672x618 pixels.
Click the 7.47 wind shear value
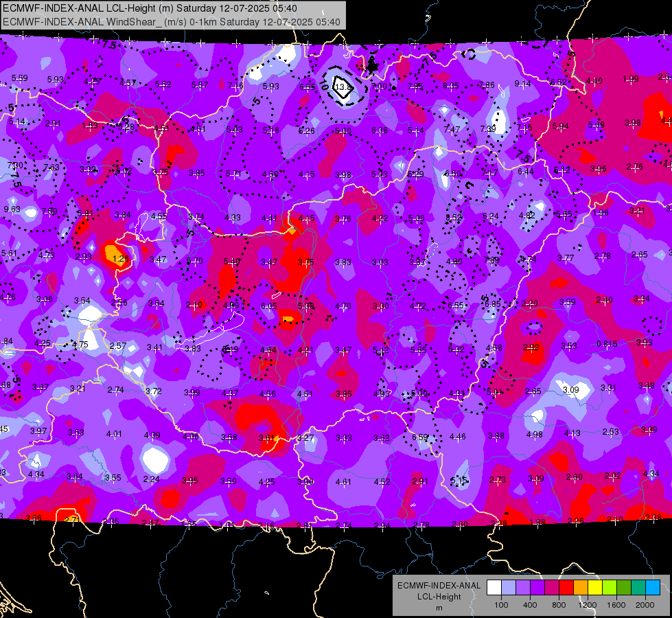(452, 129)
